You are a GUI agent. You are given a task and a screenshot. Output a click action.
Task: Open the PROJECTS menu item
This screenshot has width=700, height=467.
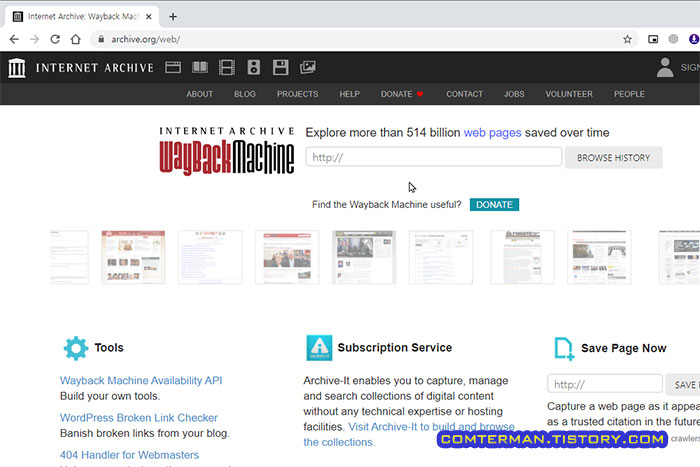click(x=297, y=94)
